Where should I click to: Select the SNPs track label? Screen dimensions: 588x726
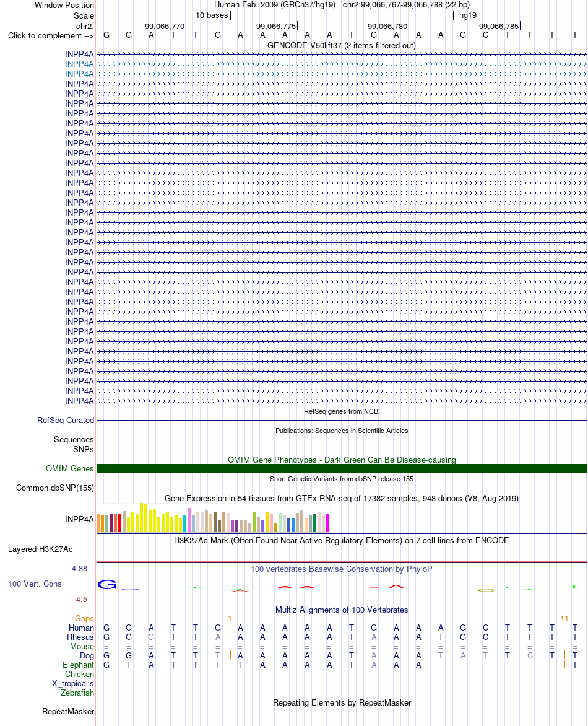(x=84, y=449)
